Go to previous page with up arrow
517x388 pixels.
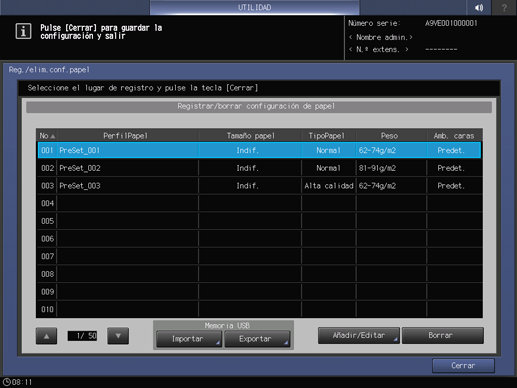tap(46, 336)
